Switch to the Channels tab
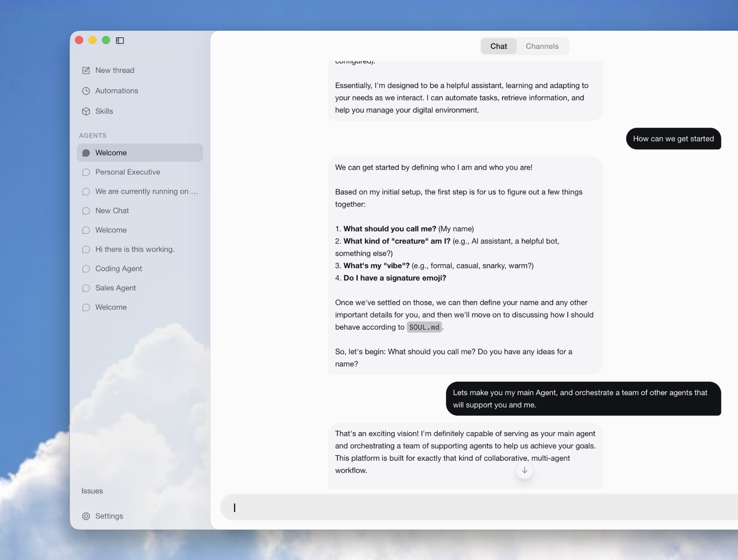 [542, 46]
